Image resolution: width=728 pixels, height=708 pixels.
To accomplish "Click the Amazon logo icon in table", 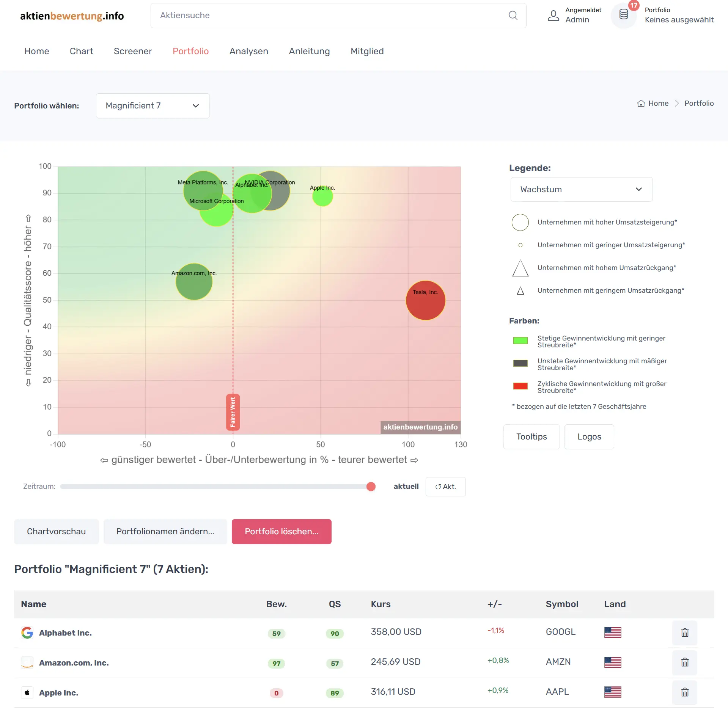I will pyautogui.click(x=27, y=662).
